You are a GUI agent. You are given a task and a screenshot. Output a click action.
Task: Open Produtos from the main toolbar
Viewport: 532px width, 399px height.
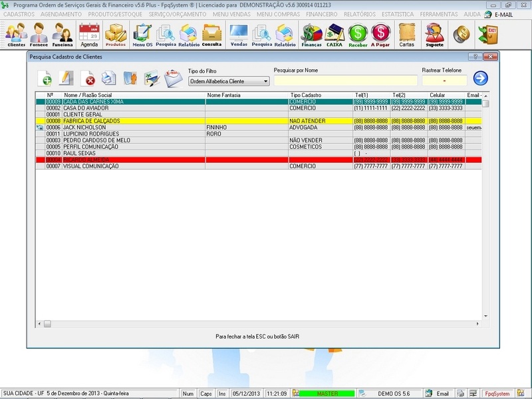[116, 35]
